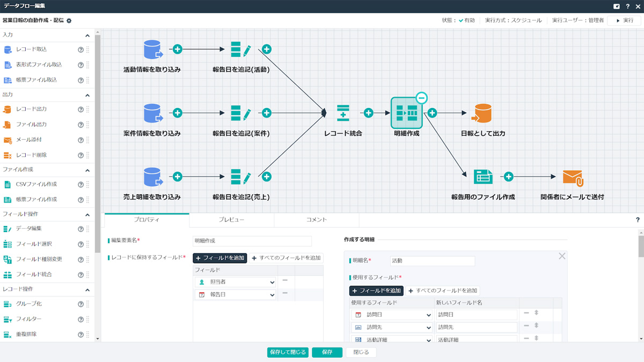The image size is (644, 362).
Task: Open help for レコード取込 palette item
Action: [80, 50]
